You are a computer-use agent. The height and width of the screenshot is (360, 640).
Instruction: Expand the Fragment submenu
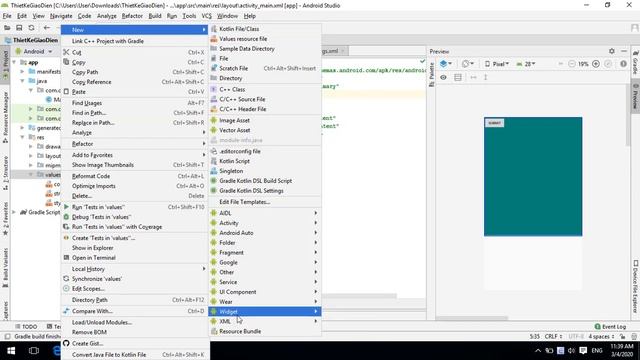coord(264,252)
